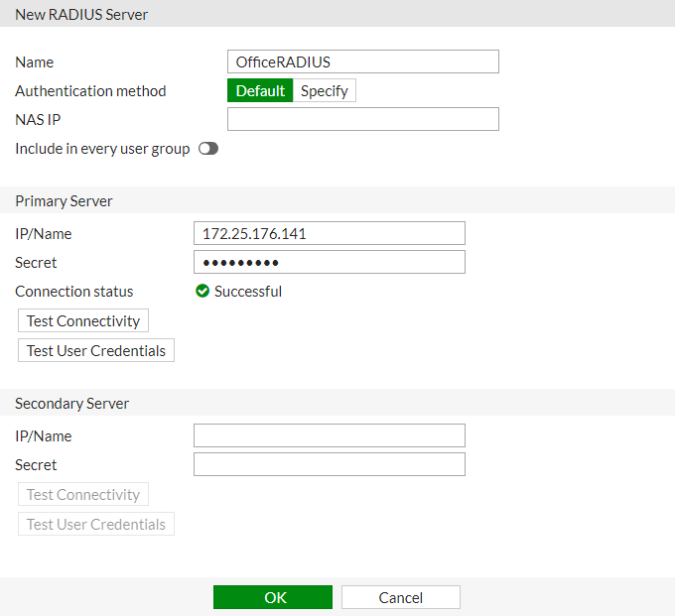Click the Successful connection status text
The image size is (675, 616).
tap(248, 292)
